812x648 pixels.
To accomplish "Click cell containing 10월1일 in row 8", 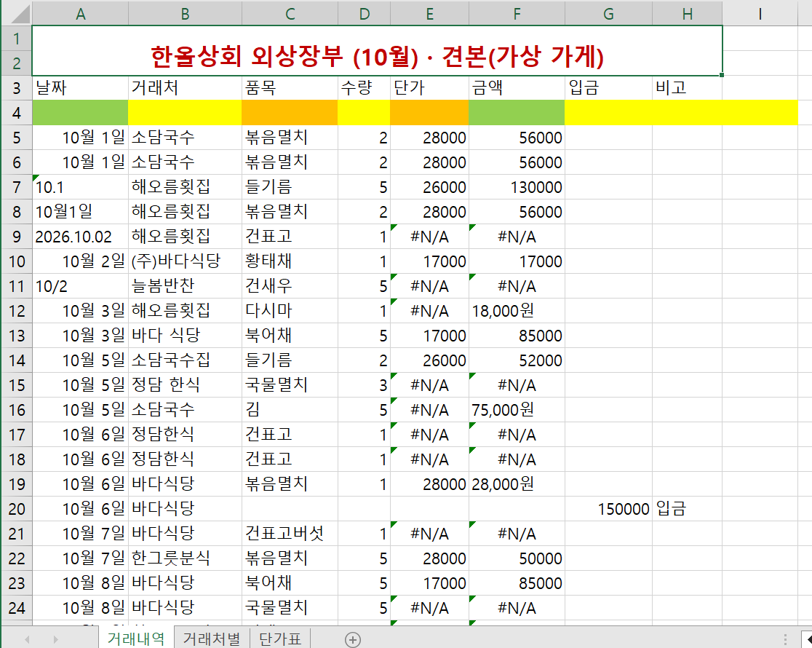I will [x=80, y=211].
